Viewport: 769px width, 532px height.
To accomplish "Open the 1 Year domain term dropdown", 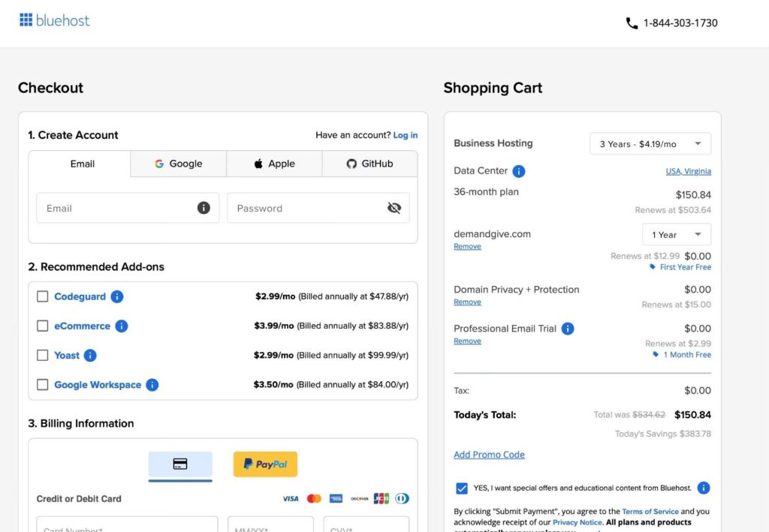I will tap(677, 235).
